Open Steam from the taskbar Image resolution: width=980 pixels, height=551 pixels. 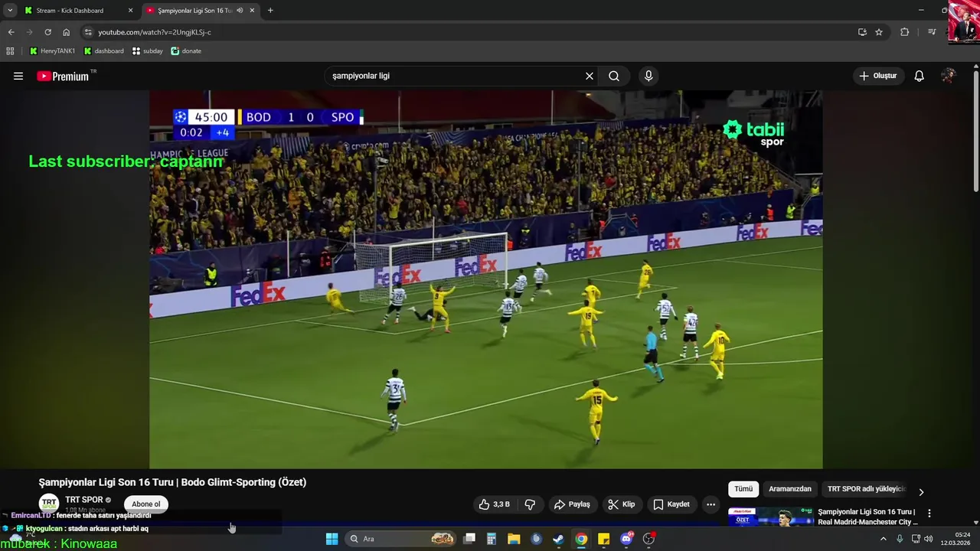pos(559,539)
